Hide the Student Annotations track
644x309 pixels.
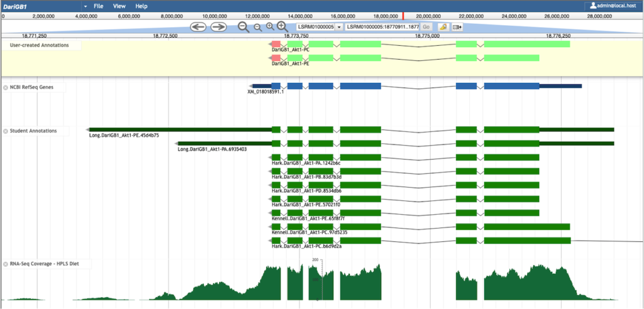coord(6,131)
